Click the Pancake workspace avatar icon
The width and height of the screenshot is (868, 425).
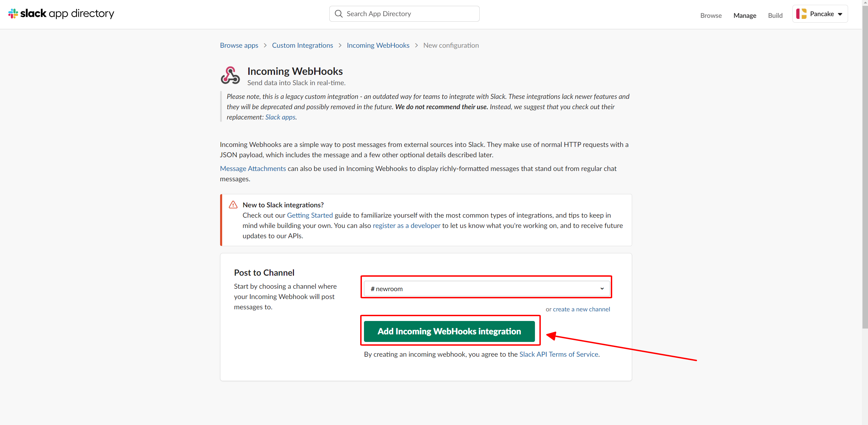801,14
